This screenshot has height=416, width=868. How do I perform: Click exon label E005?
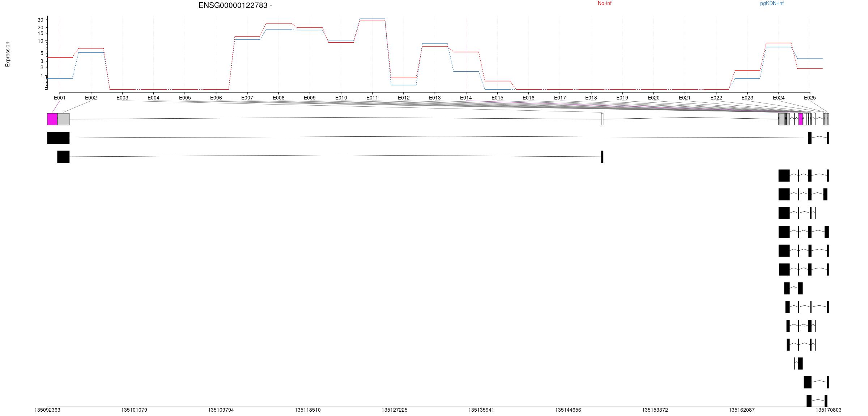[x=185, y=98]
